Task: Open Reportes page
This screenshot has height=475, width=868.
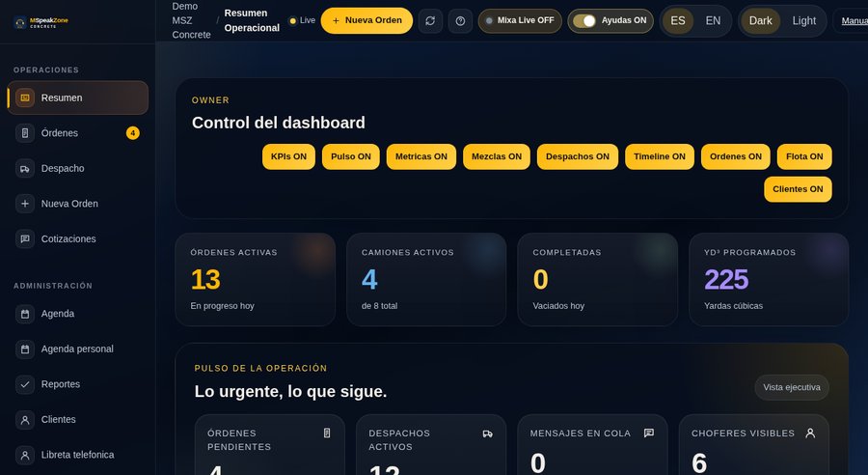Action: [x=78, y=384]
